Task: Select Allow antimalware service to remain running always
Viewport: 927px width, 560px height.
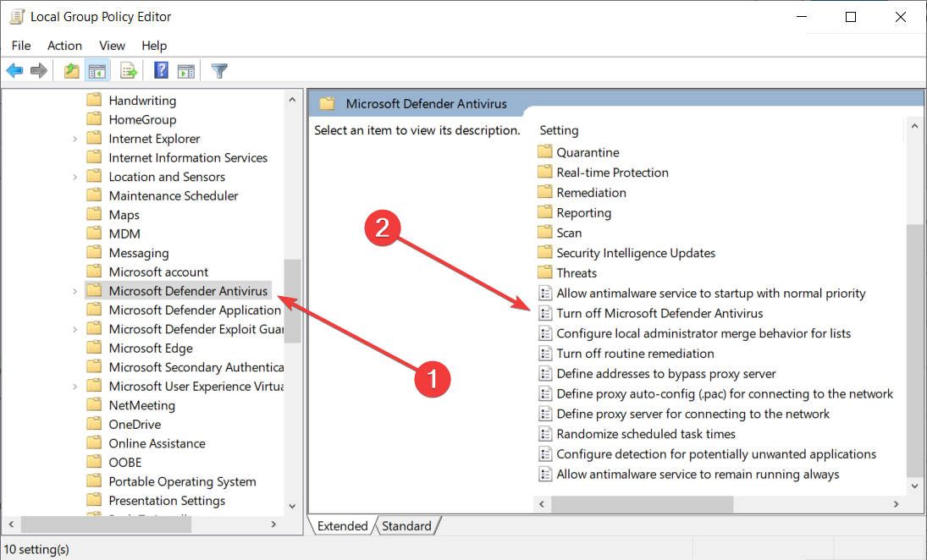Action: click(x=698, y=474)
